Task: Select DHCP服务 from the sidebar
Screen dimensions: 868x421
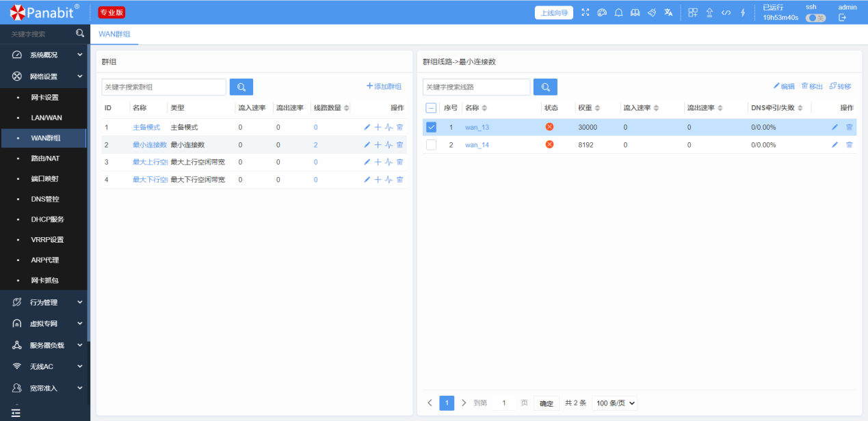Action: 47,219
